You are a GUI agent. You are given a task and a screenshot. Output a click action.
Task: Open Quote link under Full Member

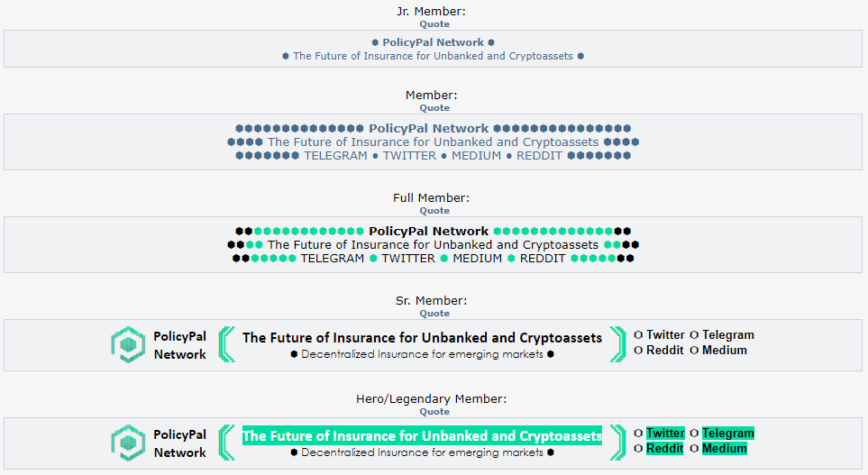pyautogui.click(x=434, y=210)
